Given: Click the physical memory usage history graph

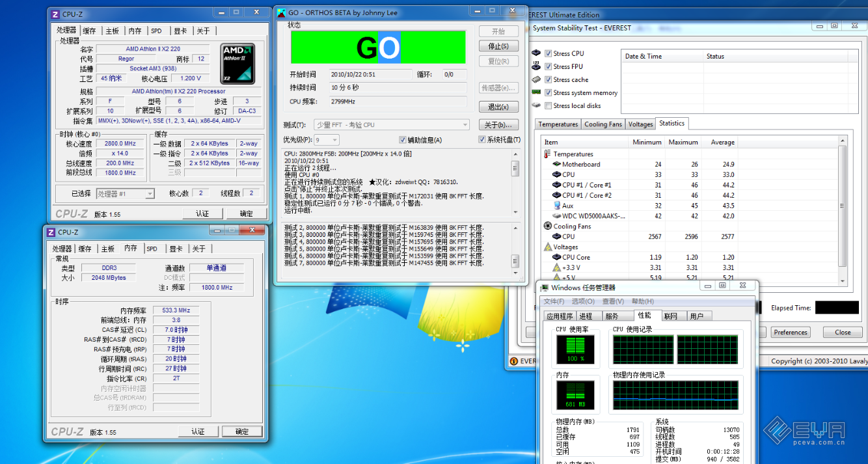Looking at the screenshot, I should [676, 396].
